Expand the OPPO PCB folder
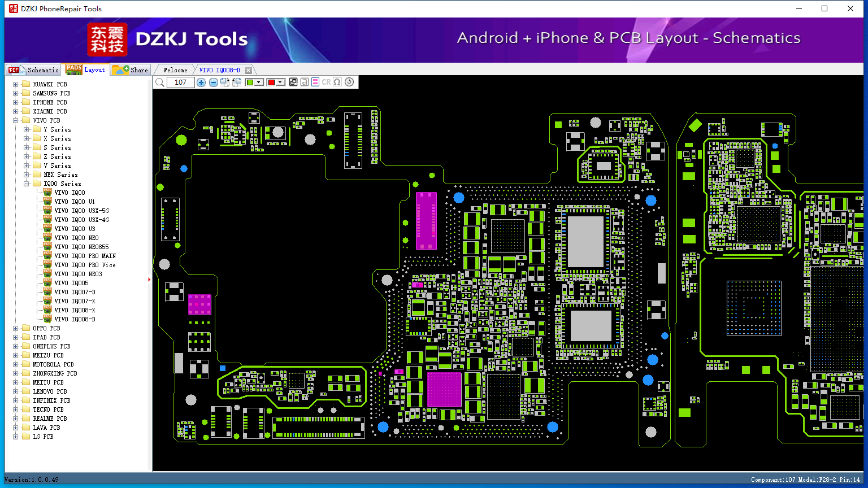Image resolution: width=868 pixels, height=488 pixels. [16, 328]
